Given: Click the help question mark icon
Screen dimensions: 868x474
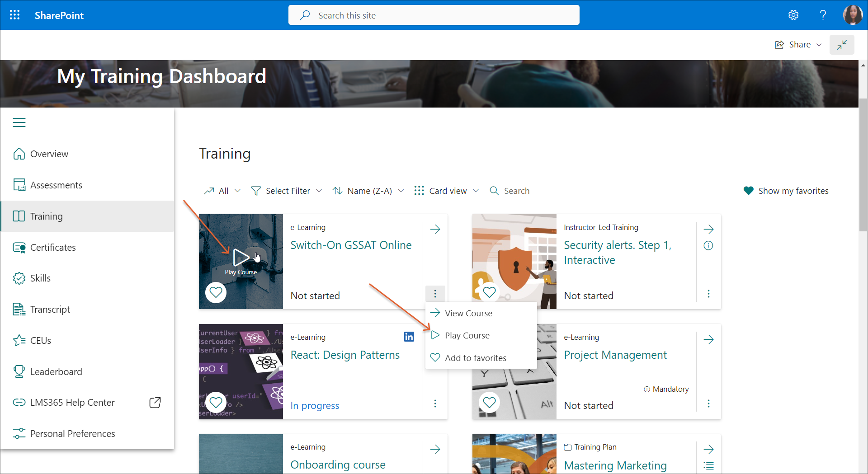Looking at the screenshot, I should pos(823,15).
